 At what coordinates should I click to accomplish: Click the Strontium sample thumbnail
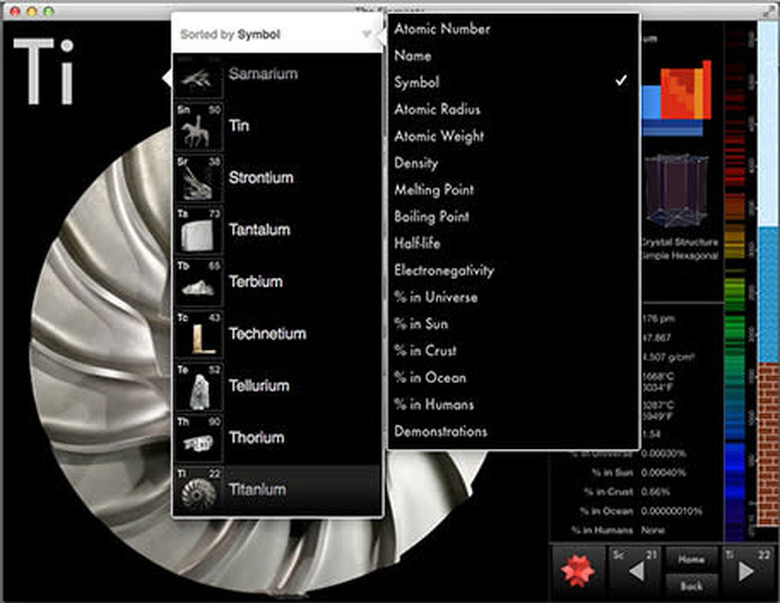(198, 179)
